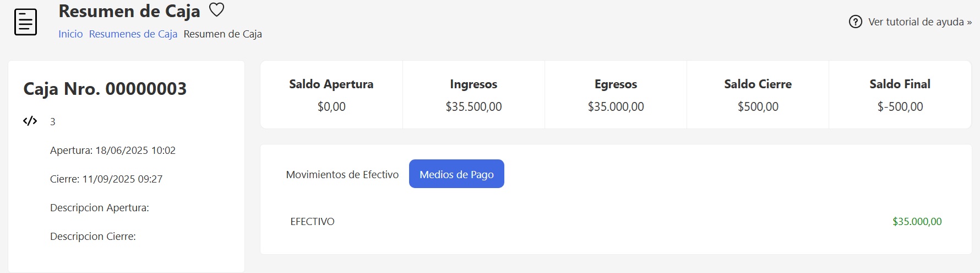Viewport: 980px width, 273px height.
Task: Open Ver tutorial de ayuda link
Action: 919,22
